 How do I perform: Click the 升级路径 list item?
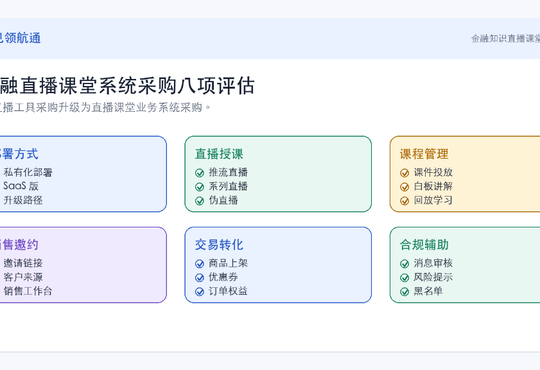23,200
